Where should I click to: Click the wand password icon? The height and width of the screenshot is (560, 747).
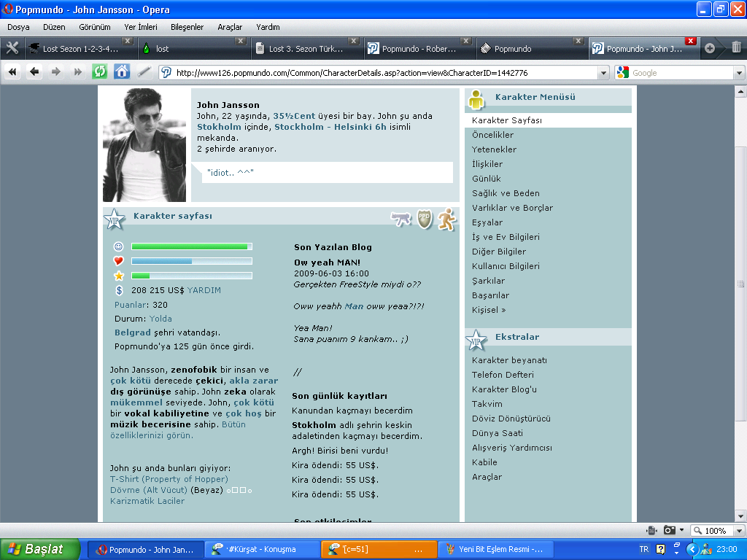(x=144, y=72)
